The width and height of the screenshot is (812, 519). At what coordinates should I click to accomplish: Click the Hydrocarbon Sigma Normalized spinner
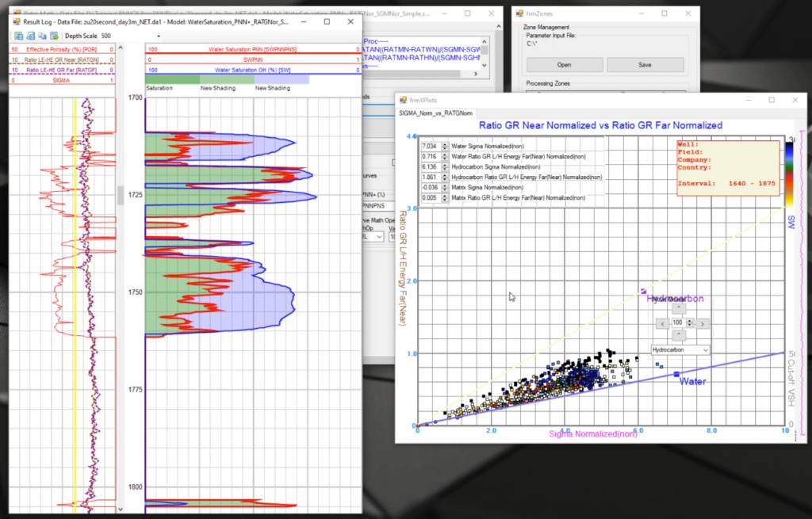[x=444, y=167]
